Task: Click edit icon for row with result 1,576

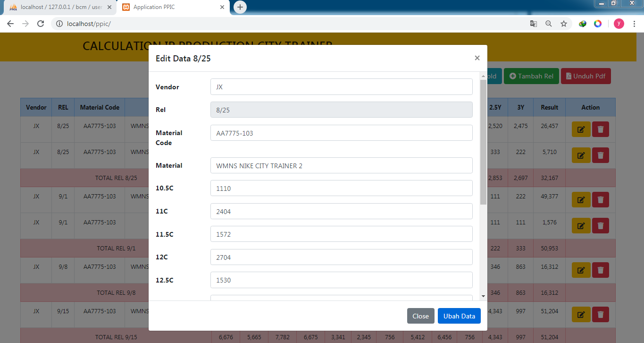Action: tap(581, 225)
